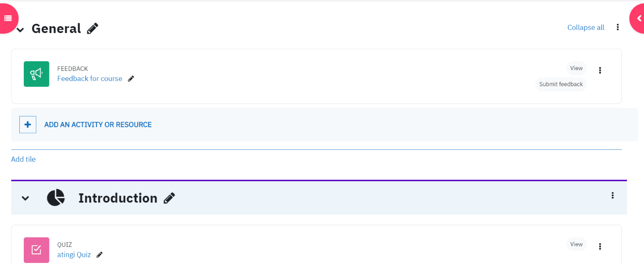Open the Feedback for course link
644x265 pixels.
90,79
